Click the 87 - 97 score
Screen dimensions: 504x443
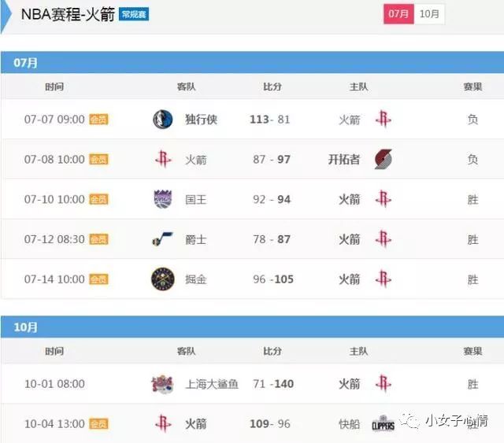[x=271, y=160]
